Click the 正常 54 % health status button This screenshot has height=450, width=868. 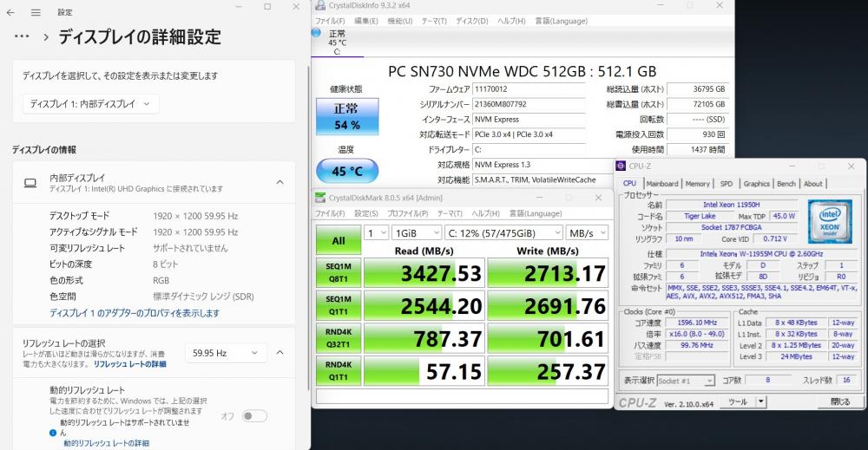coord(347,117)
